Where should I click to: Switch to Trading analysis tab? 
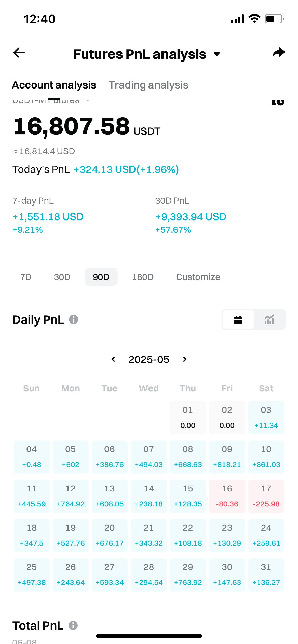tap(148, 85)
